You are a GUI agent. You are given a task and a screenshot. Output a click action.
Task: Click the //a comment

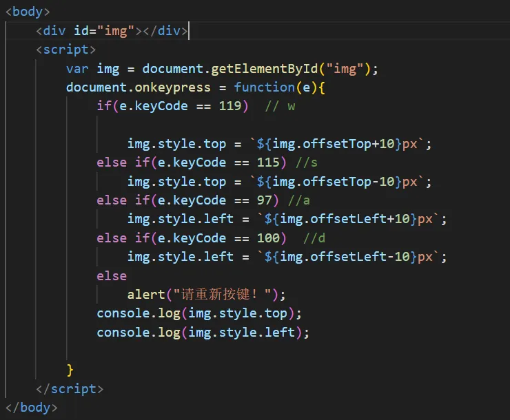tap(299, 200)
